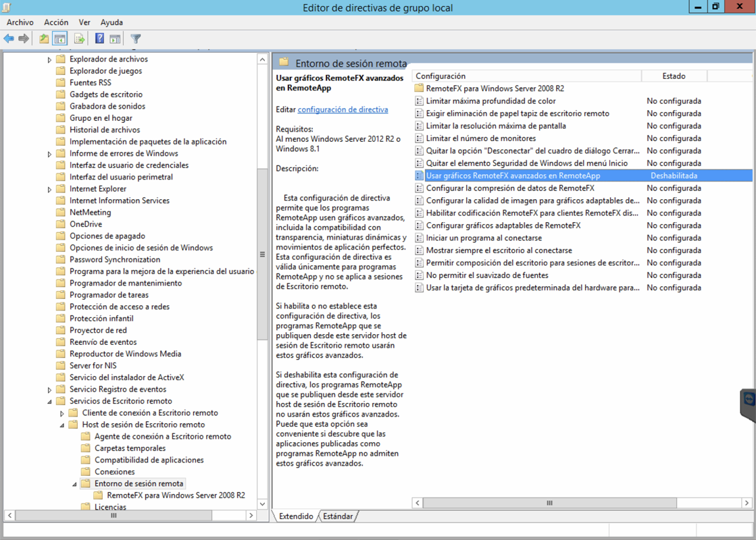This screenshot has width=756, height=540.
Task: Select the Password Synchronization folder
Action: coord(115,259)
